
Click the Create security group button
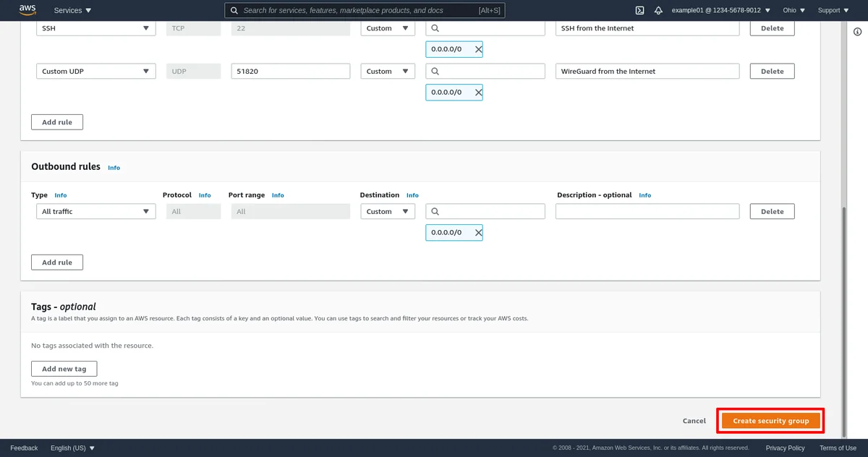(770, 421)
